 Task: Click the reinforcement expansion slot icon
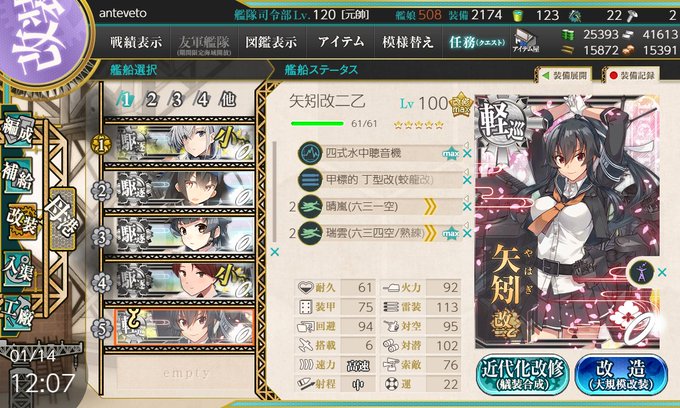tap(641, 272)
